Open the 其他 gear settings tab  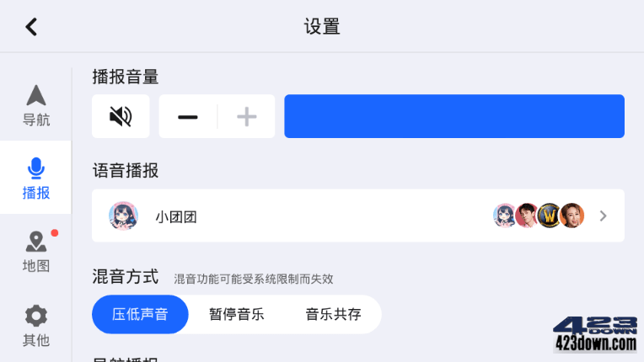pos(36,325)
